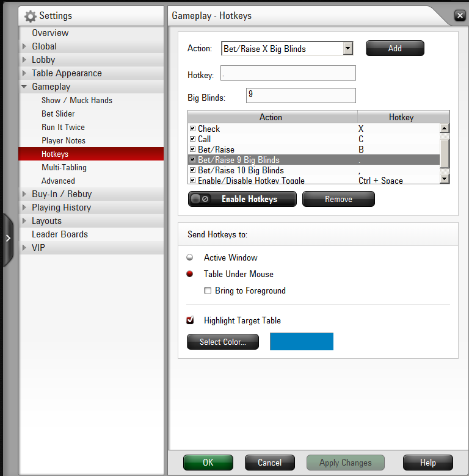Click the Add hotkey button
The width and height of the screenshot is (469, 476).
pos(395,48)
